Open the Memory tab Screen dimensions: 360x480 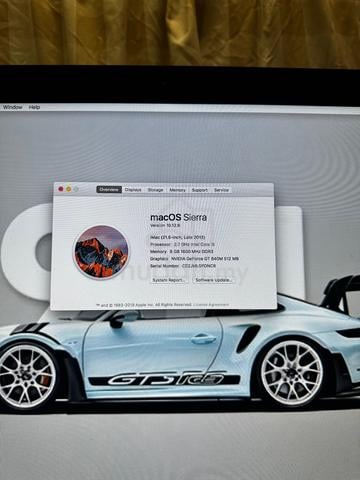[x=177, y=190]
